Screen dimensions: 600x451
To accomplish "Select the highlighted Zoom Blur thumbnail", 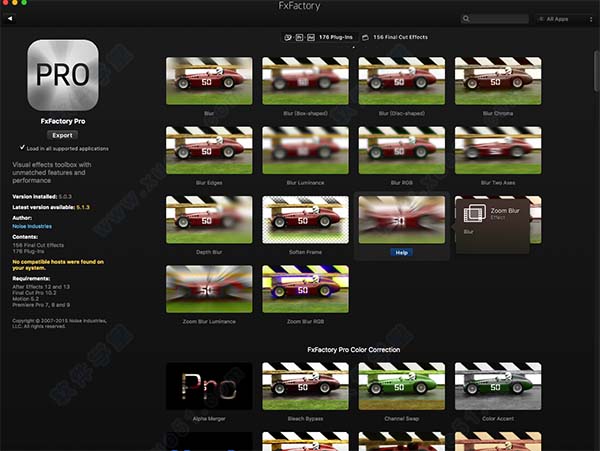I will click(x=402, y=220).
